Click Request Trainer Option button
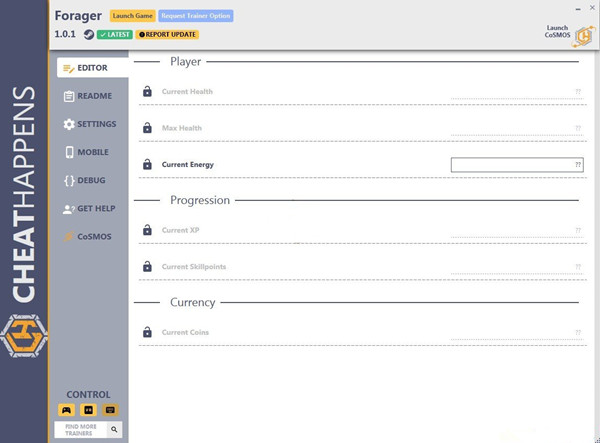Image resolution: width=600 pixels, height=443 pixels. click(x=196, y=16)
